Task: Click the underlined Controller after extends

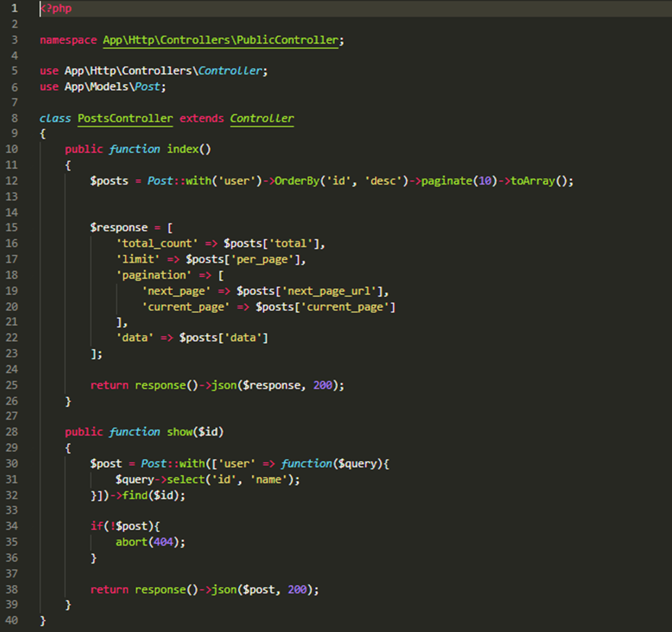Action: point(262,118)
